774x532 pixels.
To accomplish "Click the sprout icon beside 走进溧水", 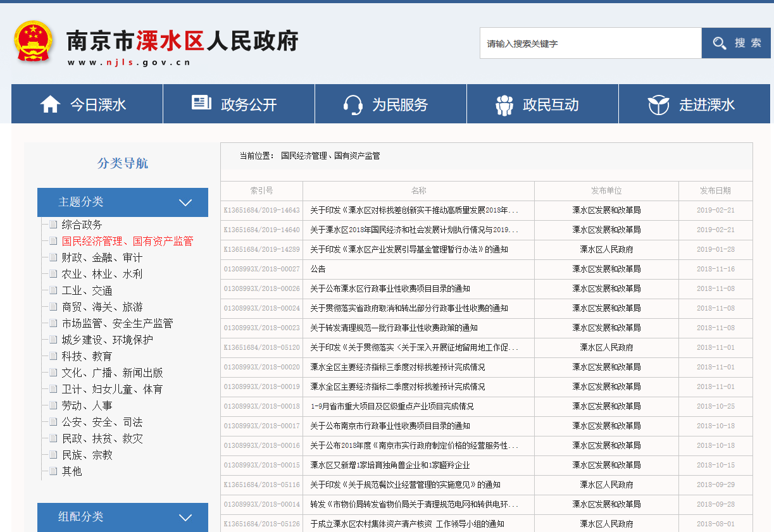I will coord(658,104).
